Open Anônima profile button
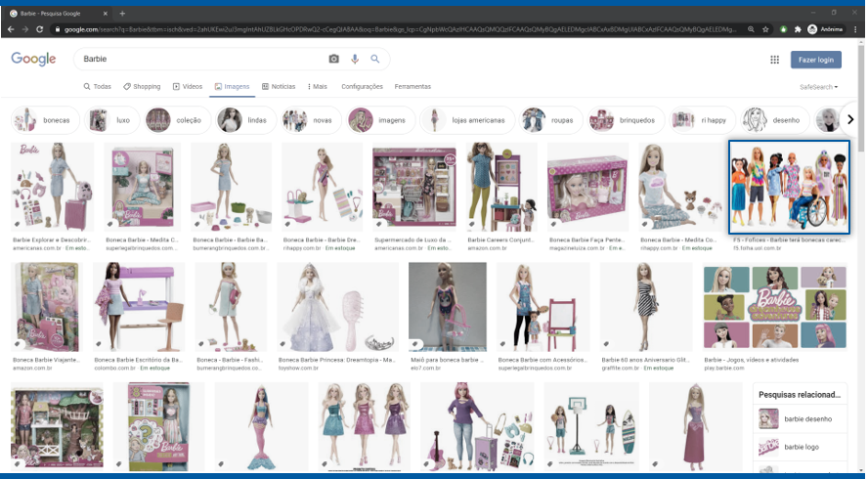Image resolution: width=868 pixels, height=479 pixels. pyautogui.click(x=825, y=29)
